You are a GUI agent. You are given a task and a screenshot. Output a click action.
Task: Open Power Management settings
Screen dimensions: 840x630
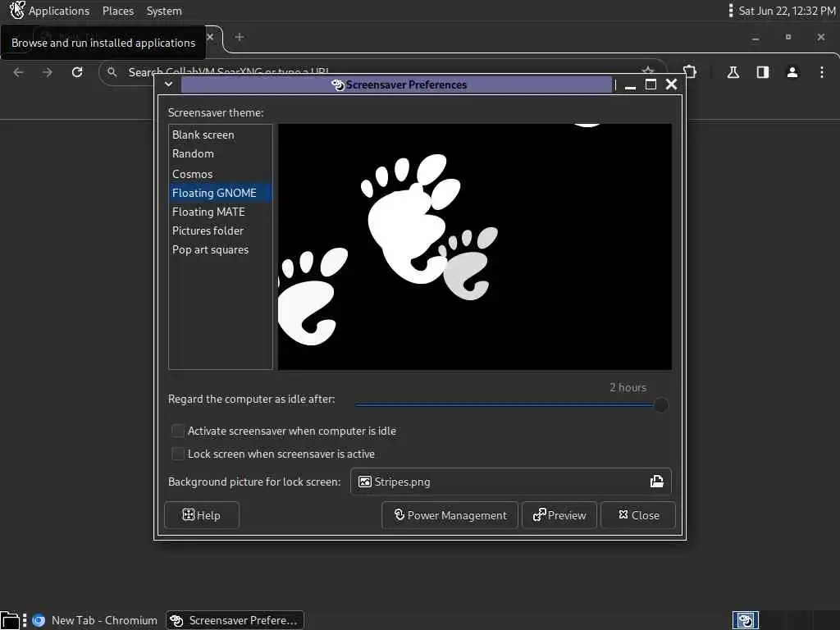450,515
